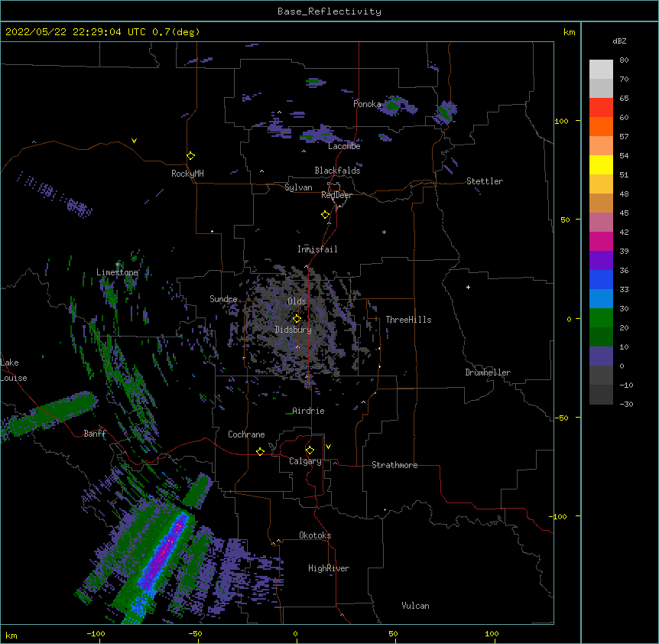
Task: Click the dBZ legend heading
Action: tap(619, 41)
